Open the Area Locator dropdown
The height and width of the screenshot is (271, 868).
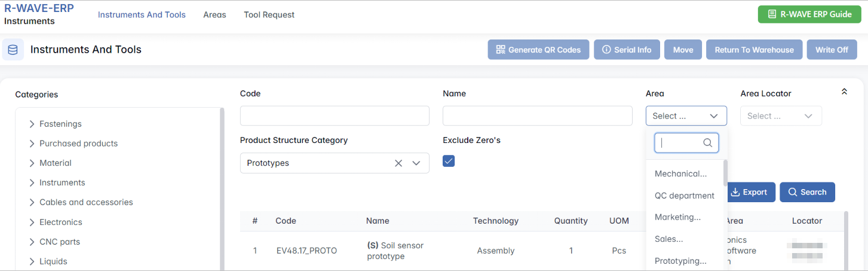tap(781, 116)
